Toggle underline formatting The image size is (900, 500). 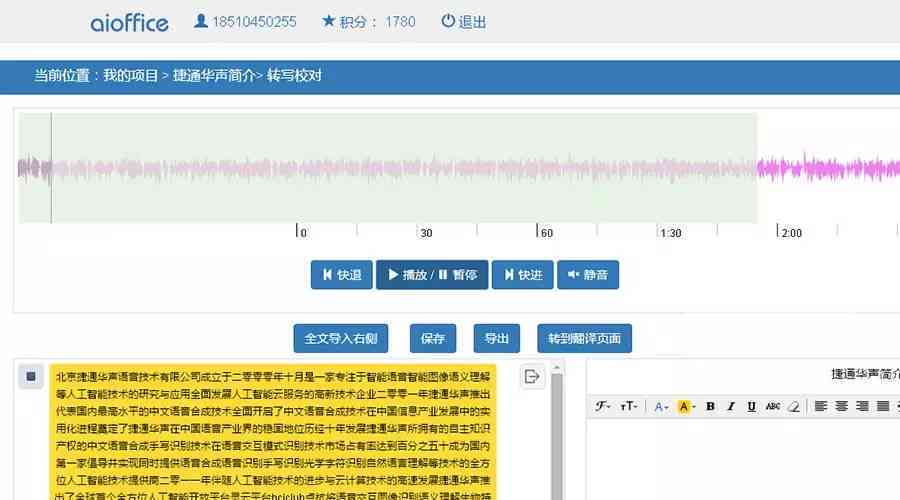click(x=751, y=406)
